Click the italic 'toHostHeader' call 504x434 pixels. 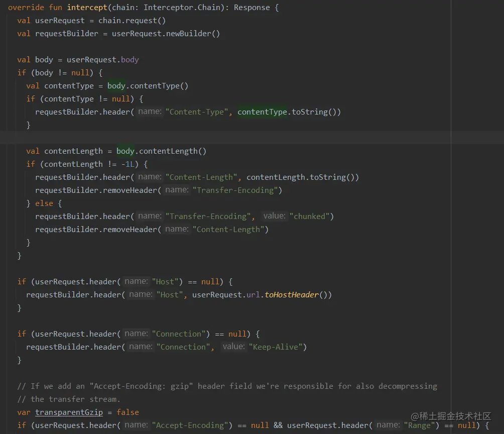[x=292, y=295]
